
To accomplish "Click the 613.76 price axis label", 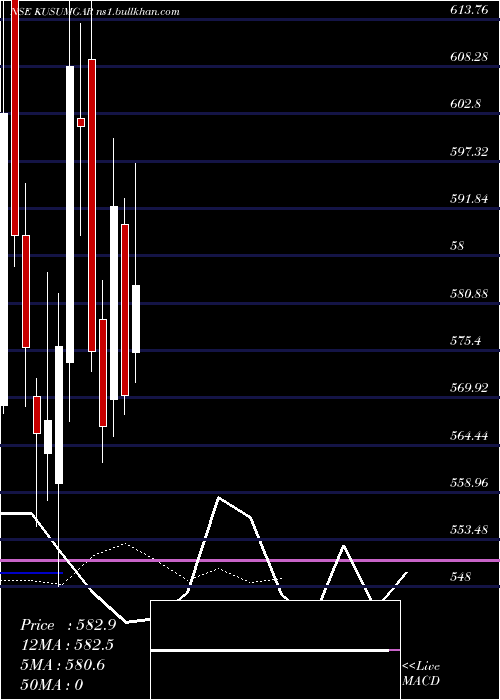I will [x=469, y=10].
